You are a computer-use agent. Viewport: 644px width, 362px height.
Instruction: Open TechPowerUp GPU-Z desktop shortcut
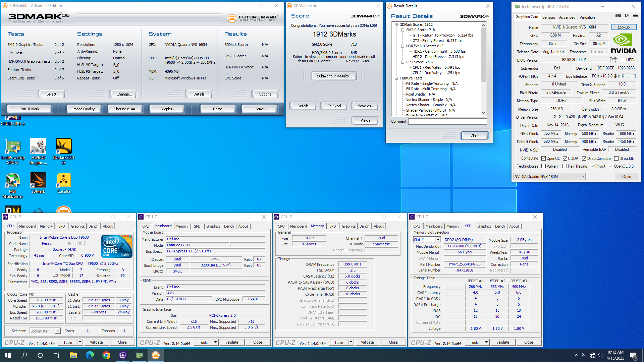point(13,152)
